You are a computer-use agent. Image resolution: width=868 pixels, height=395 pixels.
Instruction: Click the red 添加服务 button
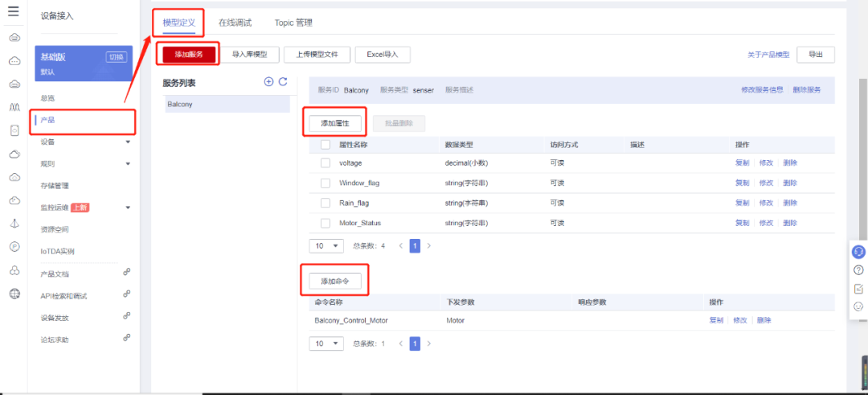[189, 54]
